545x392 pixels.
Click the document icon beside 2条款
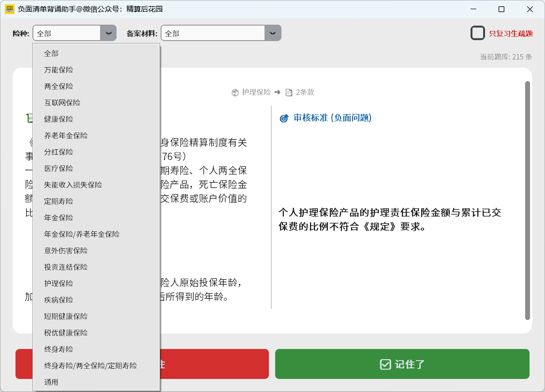289,92
